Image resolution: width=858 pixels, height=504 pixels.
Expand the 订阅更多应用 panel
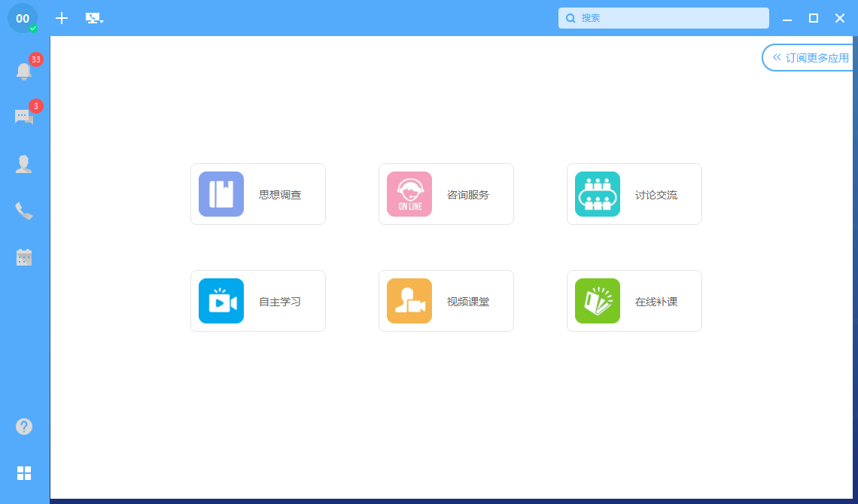[x=810, y=58]
